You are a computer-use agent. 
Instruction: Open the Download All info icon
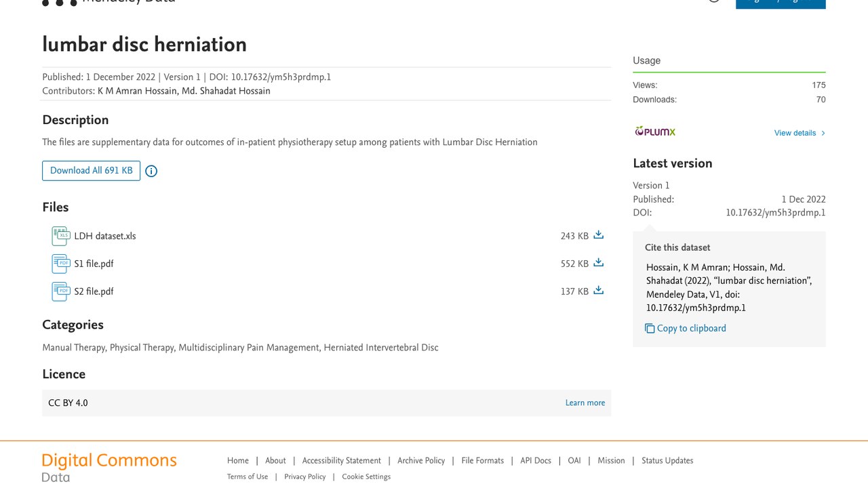point(151,171)
